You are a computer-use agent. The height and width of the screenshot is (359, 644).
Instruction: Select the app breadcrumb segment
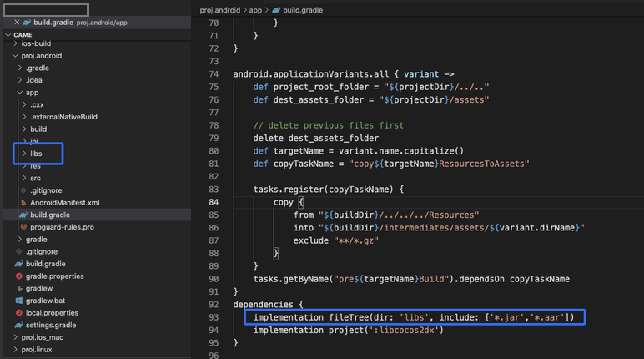[255, 10]
